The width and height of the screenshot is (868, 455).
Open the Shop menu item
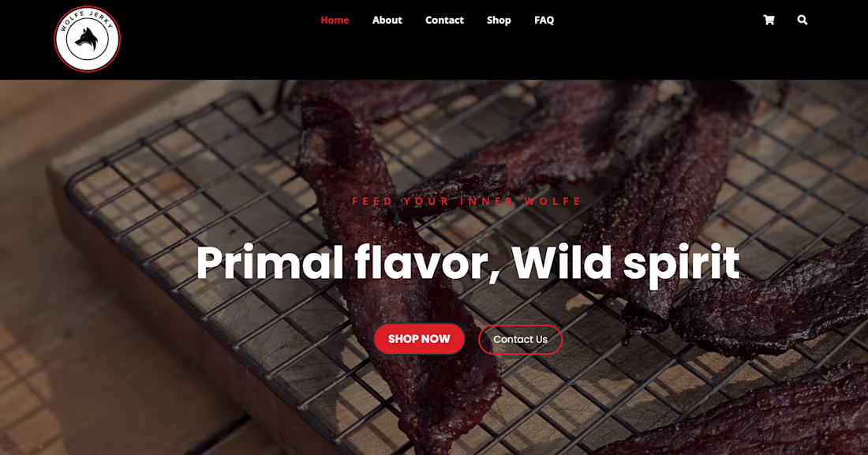[499, 20]
